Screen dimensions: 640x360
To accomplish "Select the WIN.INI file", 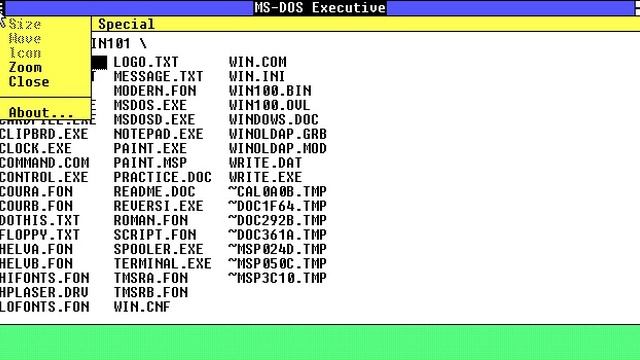I will (x=257, y=76).
